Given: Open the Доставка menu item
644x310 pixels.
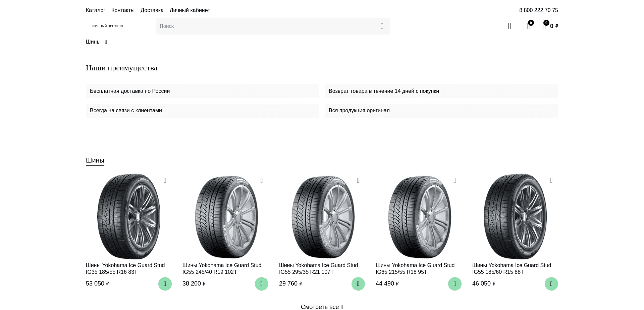Looking at the screenshot, I should point(152,10).
